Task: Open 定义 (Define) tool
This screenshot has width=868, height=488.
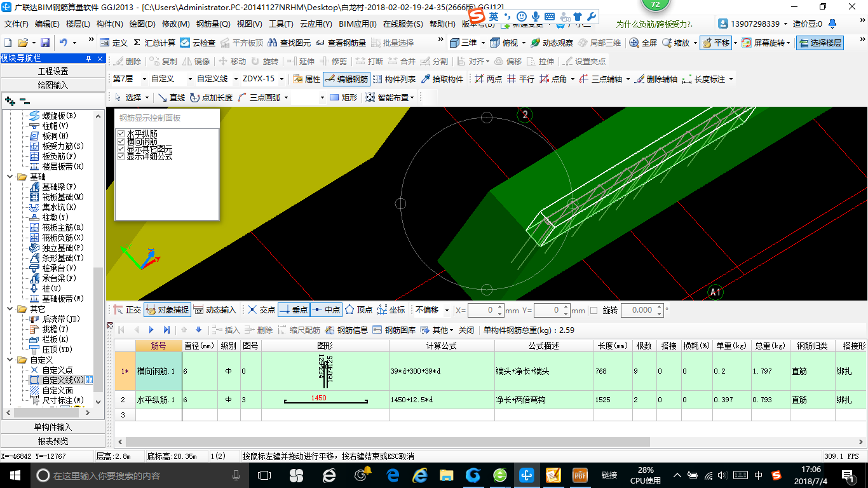Action: [x=114, y=43]
